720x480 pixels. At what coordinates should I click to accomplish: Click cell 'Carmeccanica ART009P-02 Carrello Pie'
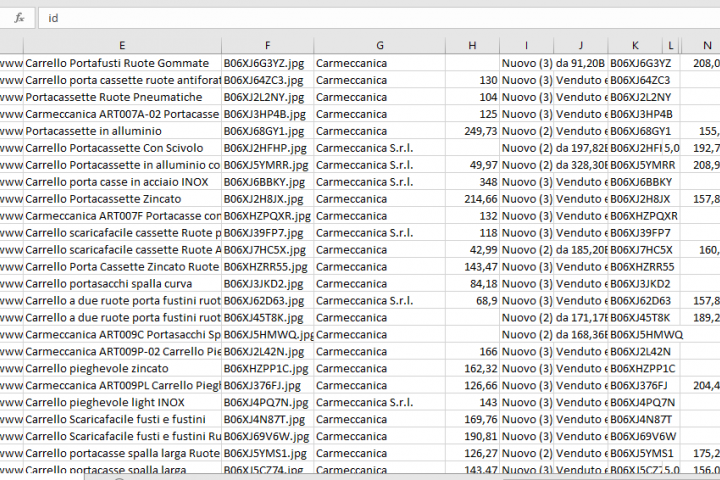click(122, 352)
